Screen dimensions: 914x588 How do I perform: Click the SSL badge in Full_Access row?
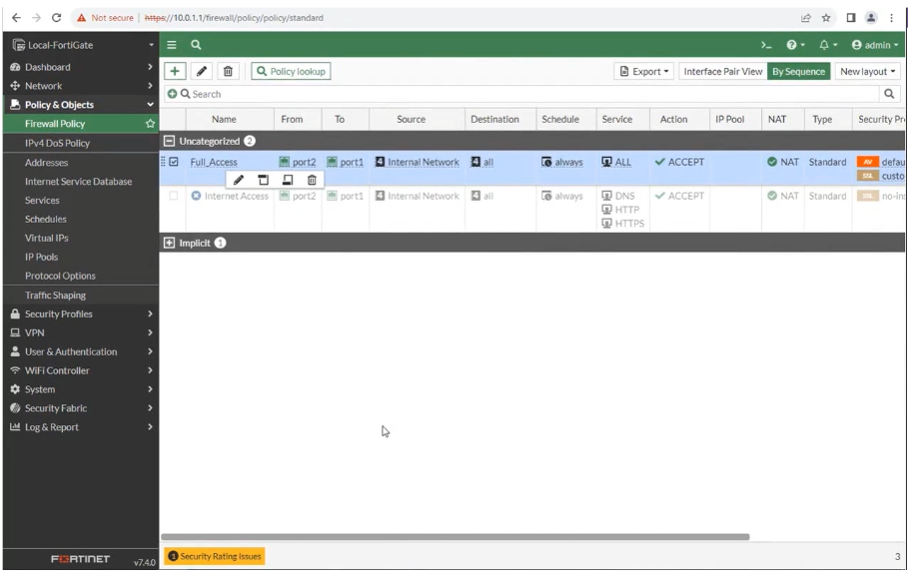pyautogui.click(x=868, y=176)
